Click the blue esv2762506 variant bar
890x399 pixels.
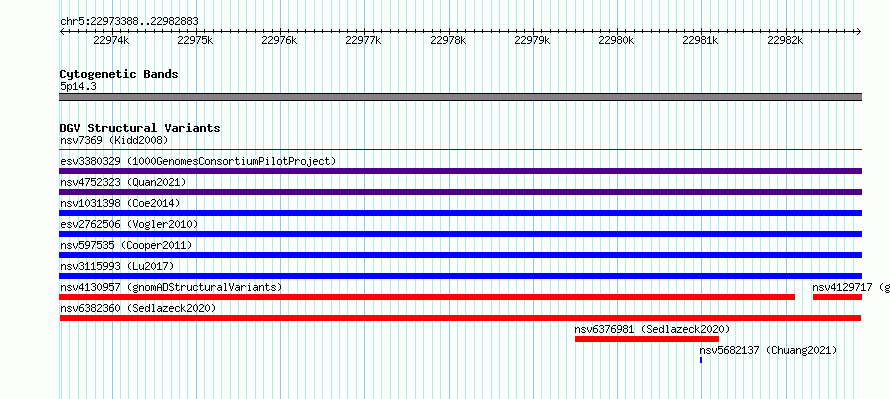coord(461,234)
